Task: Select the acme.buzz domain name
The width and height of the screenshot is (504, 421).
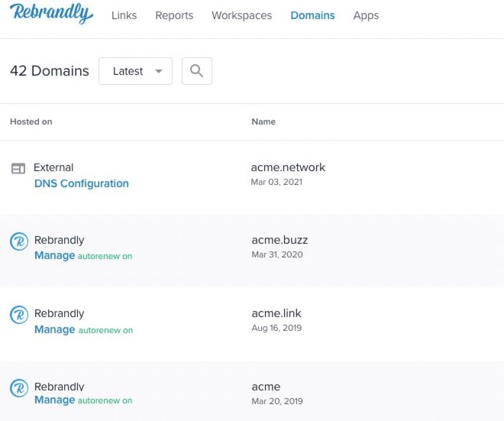Action: point(279,240)
